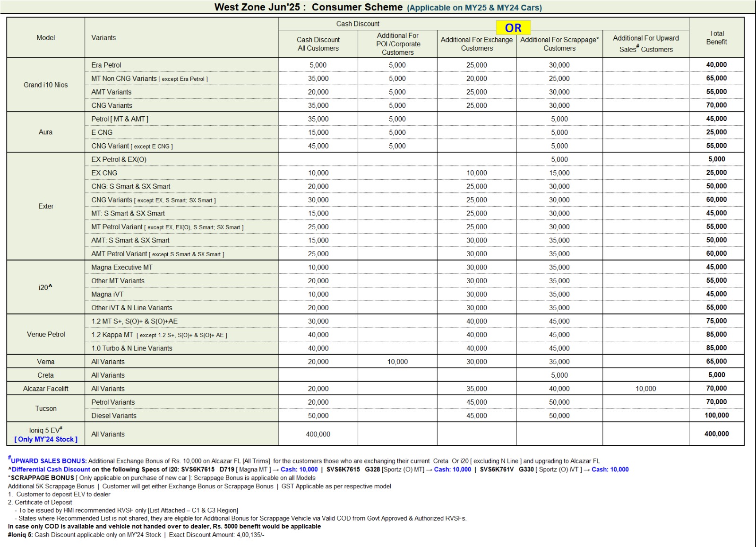Click the 'West Zone Jun'25 : Consumer Scheme' title

point(309,7)
